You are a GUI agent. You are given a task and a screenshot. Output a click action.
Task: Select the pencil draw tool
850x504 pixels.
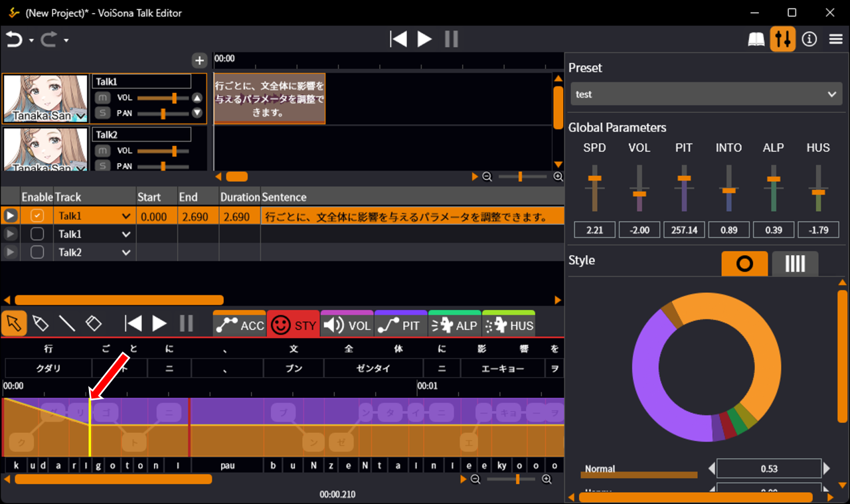[40, 323]
